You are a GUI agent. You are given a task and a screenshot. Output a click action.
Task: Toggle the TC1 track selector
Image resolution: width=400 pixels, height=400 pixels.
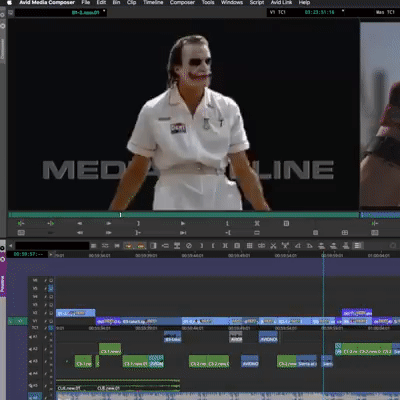(x=35, y=328)
